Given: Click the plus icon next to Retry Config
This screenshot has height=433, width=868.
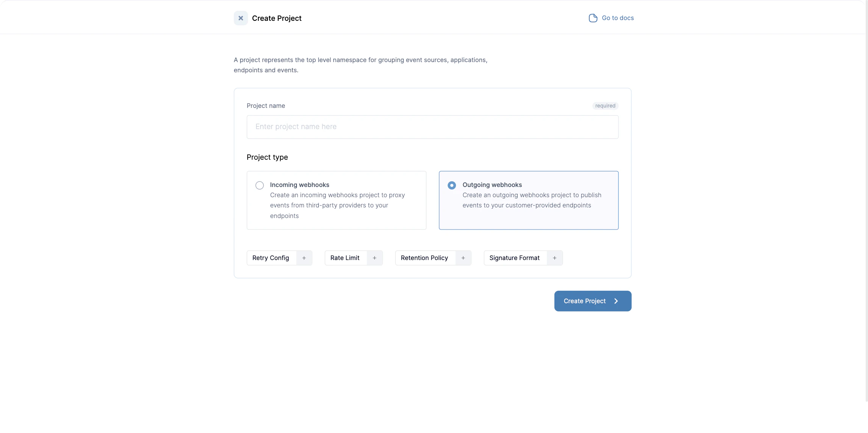Looking at the screenshot, I should (304, 258).
